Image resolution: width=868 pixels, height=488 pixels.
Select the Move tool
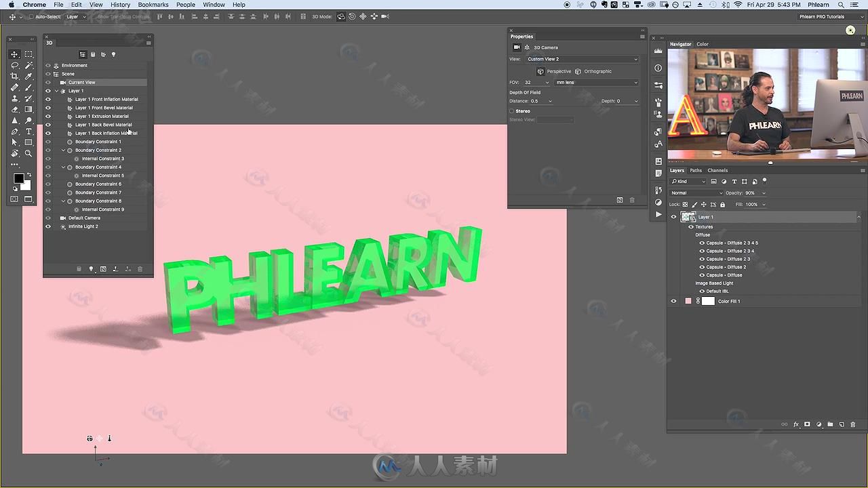pyautogui.click(x=14, y=54)
